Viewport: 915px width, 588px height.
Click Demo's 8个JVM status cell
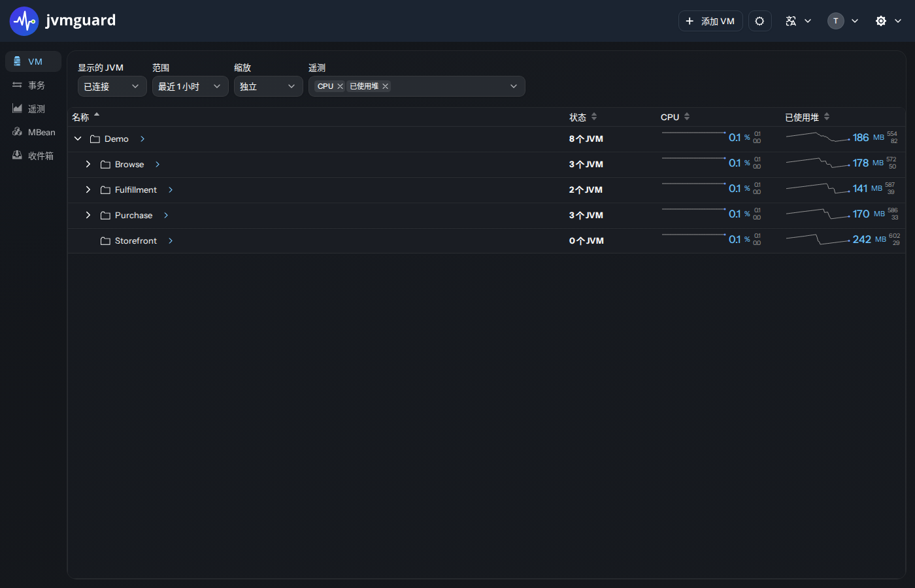tap(586, 139)
